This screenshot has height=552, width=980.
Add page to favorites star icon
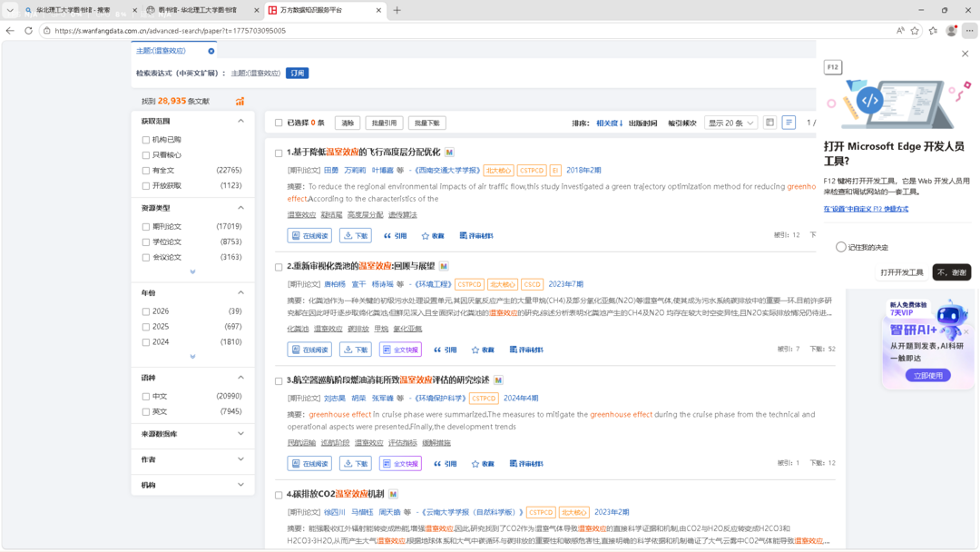tap(915, 31)
